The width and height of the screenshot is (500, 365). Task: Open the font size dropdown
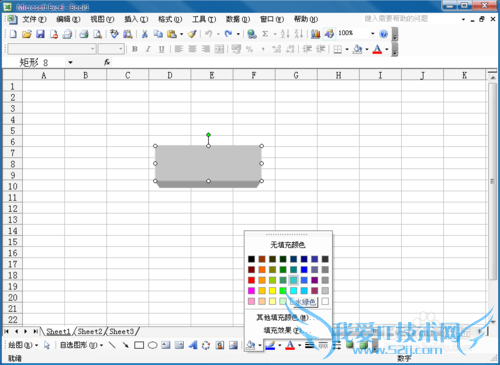click(121, 49)
